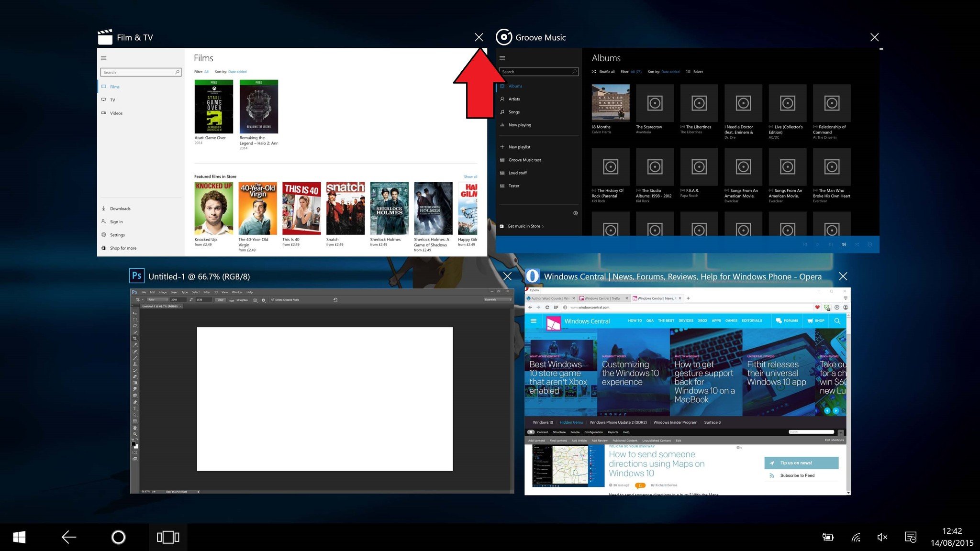The height and width of the screenshot is (551, 980).
Task: Open Filter All (75) in Groove Music
Action: [636, 72]
